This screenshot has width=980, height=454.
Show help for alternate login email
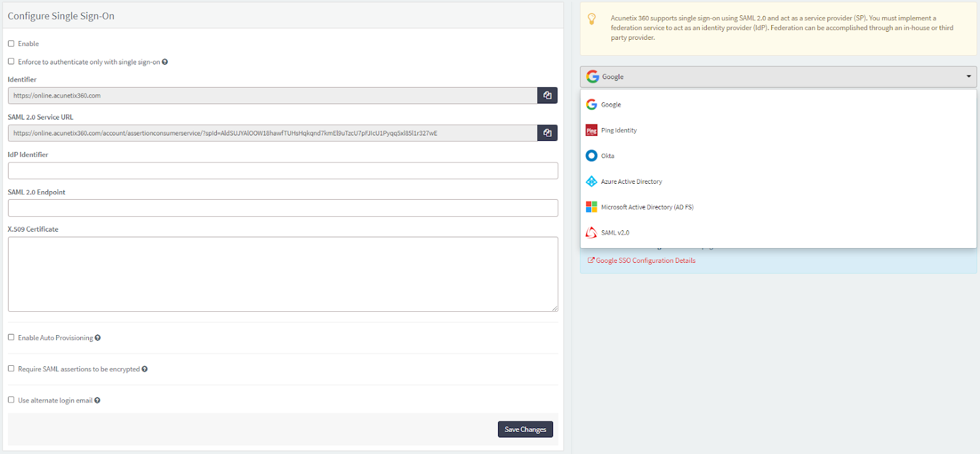point(97,400)
